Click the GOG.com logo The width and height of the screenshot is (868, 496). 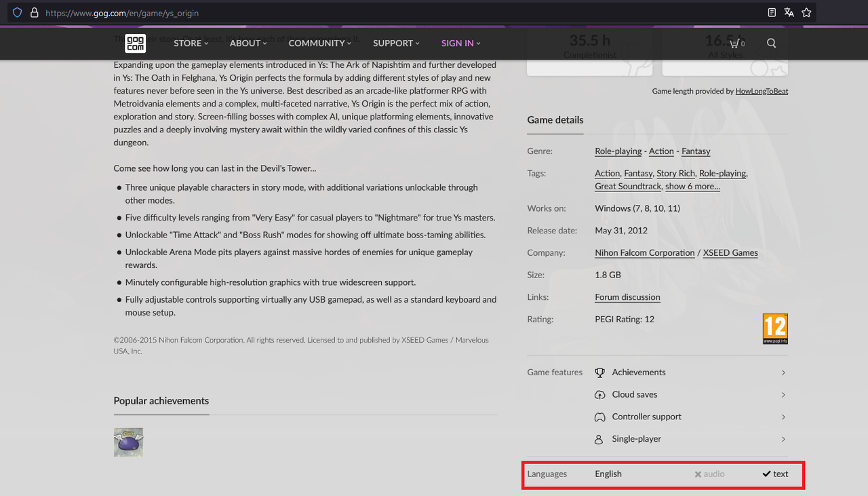[x=135, y=43]
